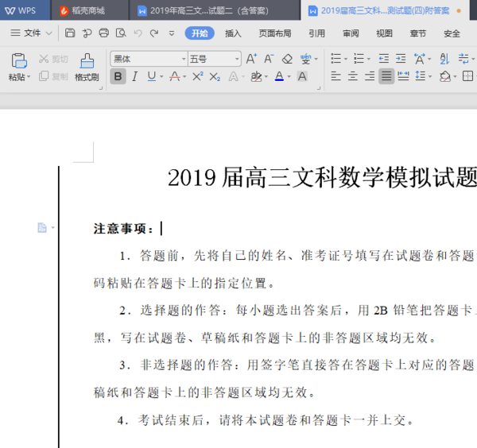Switch to the 引用 ribbon tab
The image size is (477, 448).
317,33
